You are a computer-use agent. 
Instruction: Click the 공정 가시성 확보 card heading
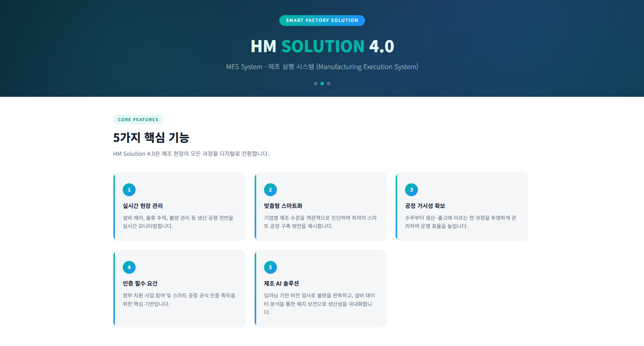click(425, 206)
